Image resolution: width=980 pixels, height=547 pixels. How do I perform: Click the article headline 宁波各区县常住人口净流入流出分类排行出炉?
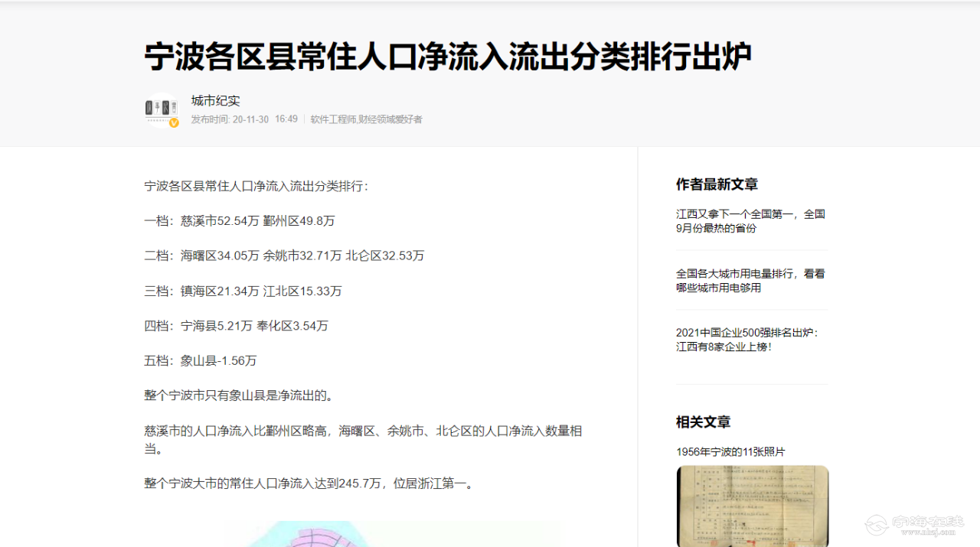pyautogui.click(x=448, y=57)
